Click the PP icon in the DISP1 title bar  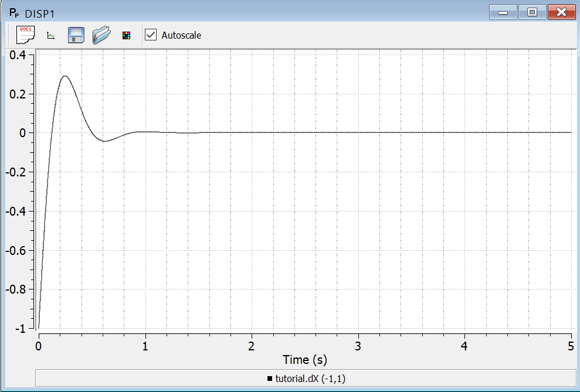pos(14,13)
